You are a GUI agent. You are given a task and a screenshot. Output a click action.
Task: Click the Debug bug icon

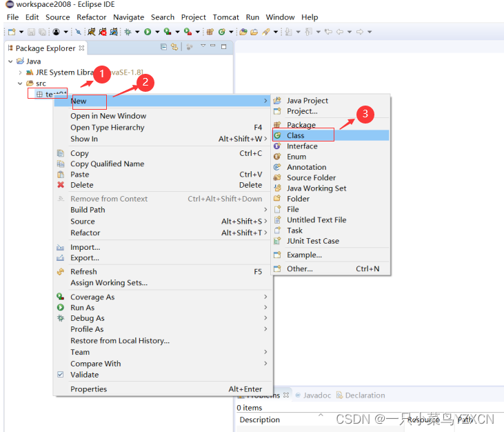point(128,32)
